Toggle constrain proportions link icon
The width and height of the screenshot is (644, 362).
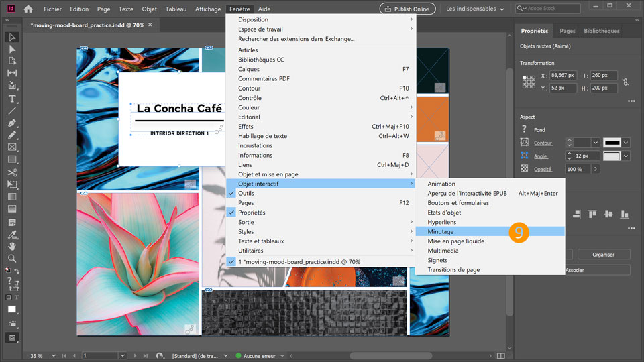[x=625, y=82]
